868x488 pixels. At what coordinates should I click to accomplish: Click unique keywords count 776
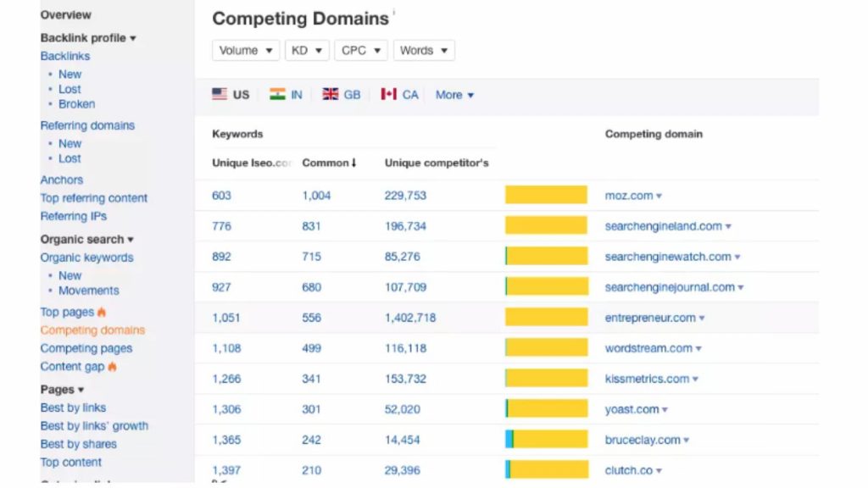click(221, 226)
